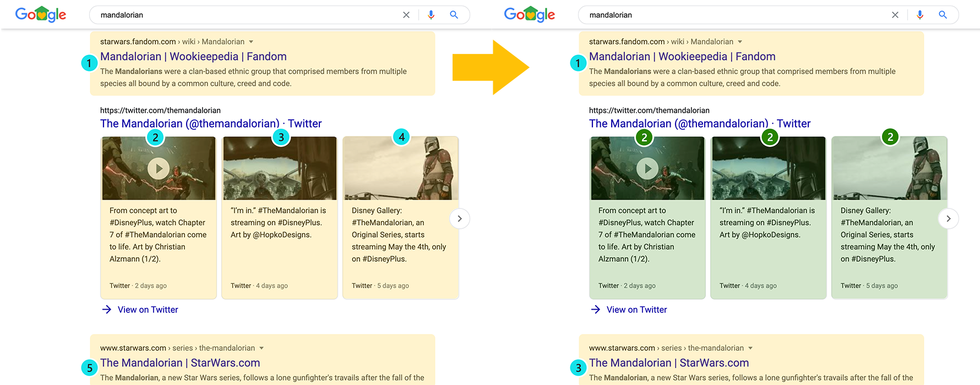Play the concept art video on left page

click(159, 168)
